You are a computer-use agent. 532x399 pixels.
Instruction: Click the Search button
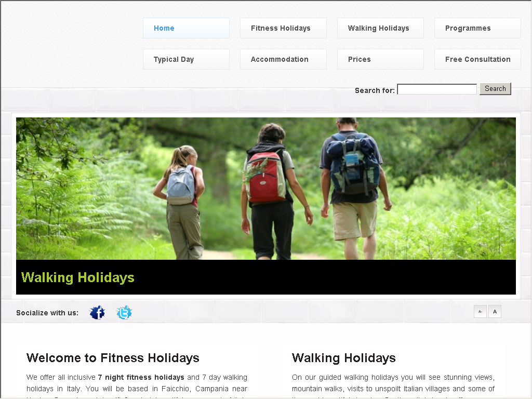click(495, 89)
